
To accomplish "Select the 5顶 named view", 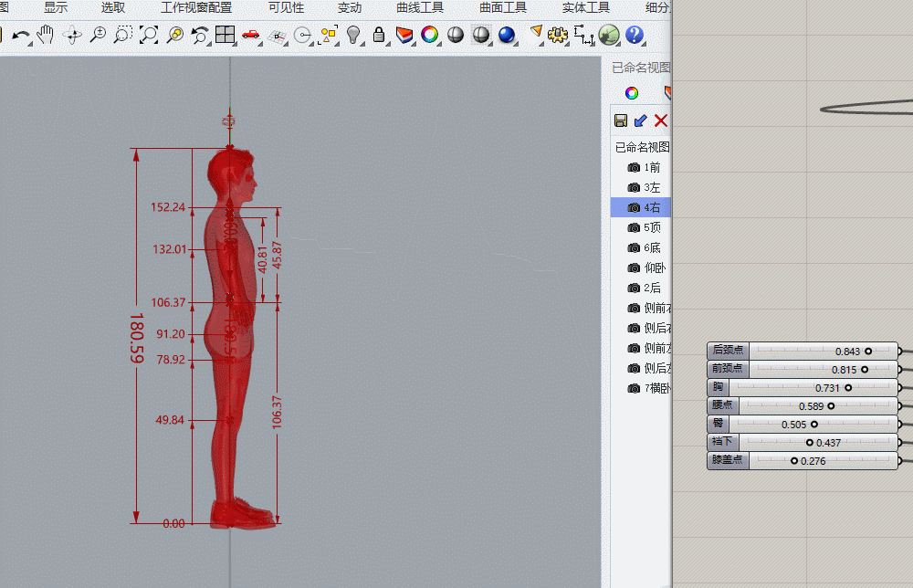I will coord(651,228).
